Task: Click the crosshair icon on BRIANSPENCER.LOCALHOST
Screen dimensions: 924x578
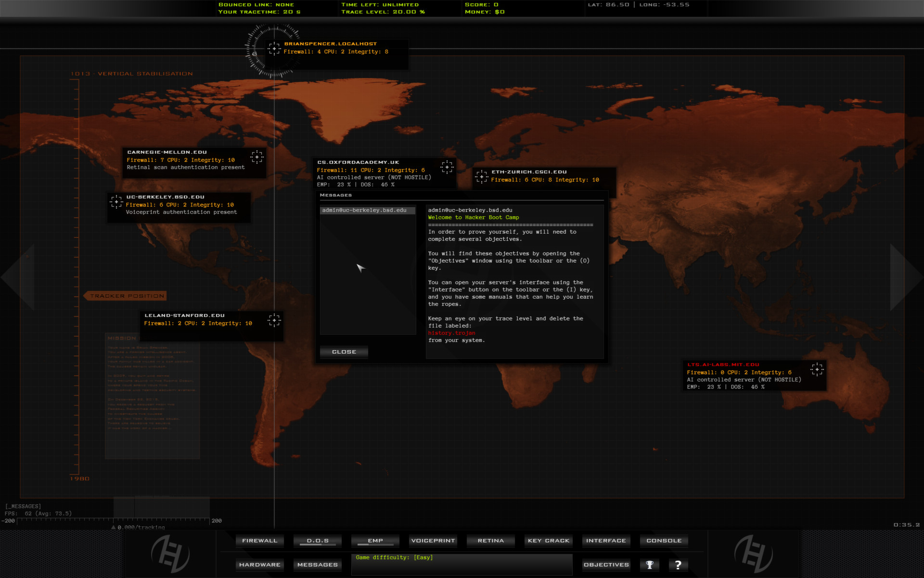Action: pos(275,48)
